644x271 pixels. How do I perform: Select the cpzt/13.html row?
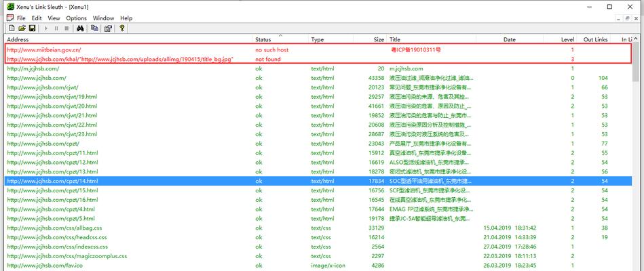[318, 171]
